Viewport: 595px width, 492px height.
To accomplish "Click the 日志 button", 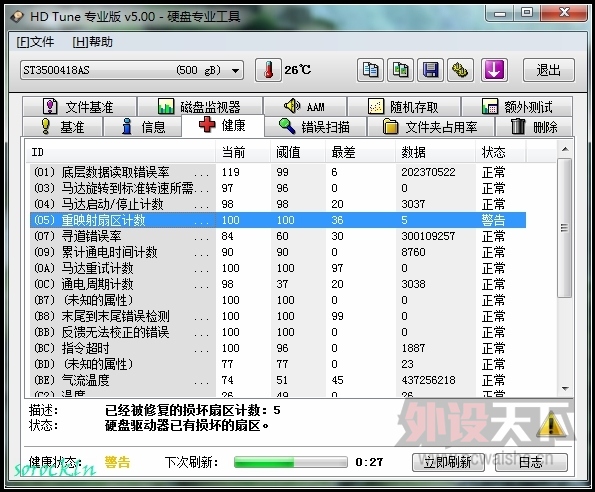I will [x=531, y=462].
